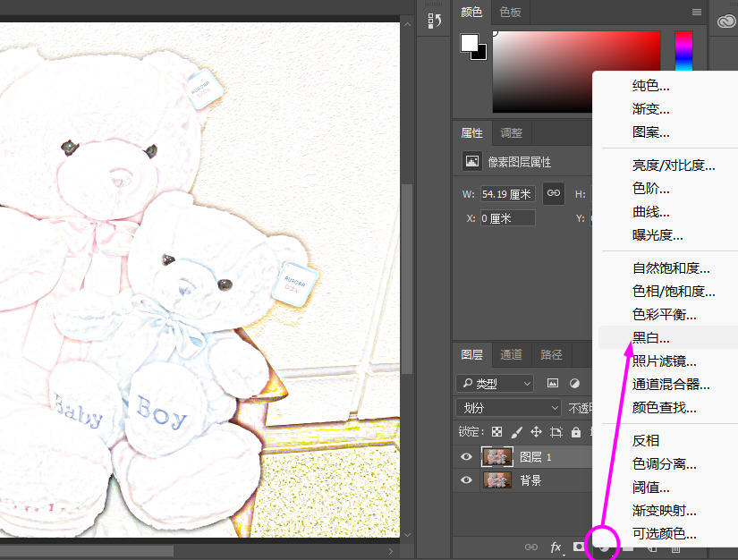Open the 类型 layer filter dropdown
This screenshot has width=738, height=560.
[495, 383]
